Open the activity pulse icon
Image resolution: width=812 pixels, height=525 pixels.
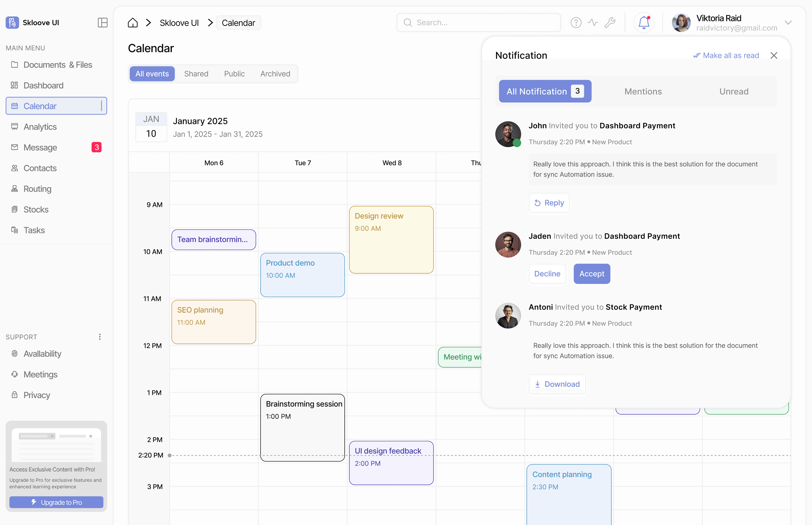593,22
